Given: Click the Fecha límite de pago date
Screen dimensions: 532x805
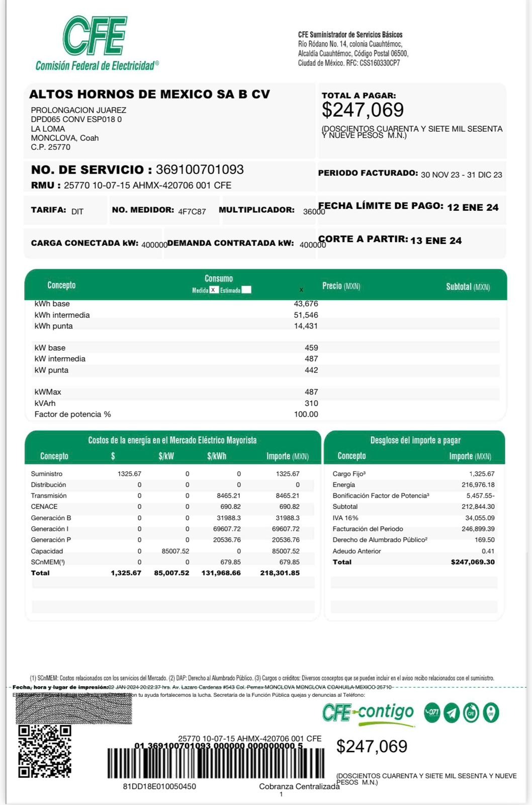Looking at the screenshot, I should [x=472, y=207].
